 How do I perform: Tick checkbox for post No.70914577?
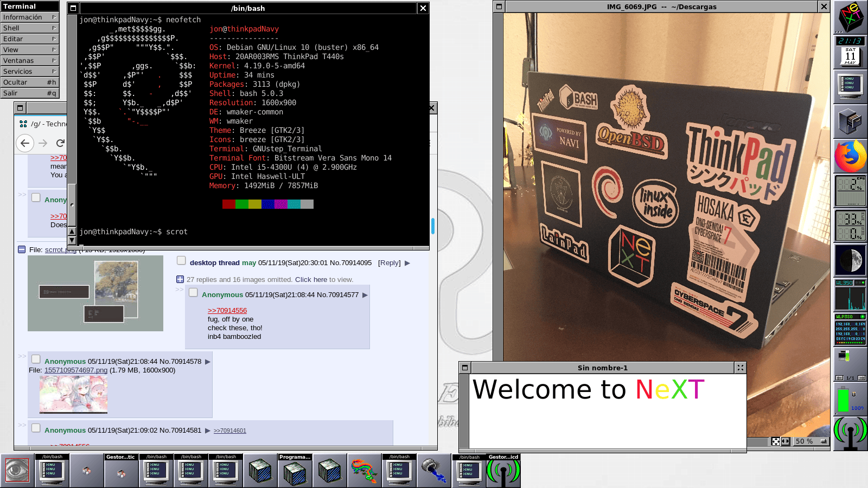pos(193,293)
